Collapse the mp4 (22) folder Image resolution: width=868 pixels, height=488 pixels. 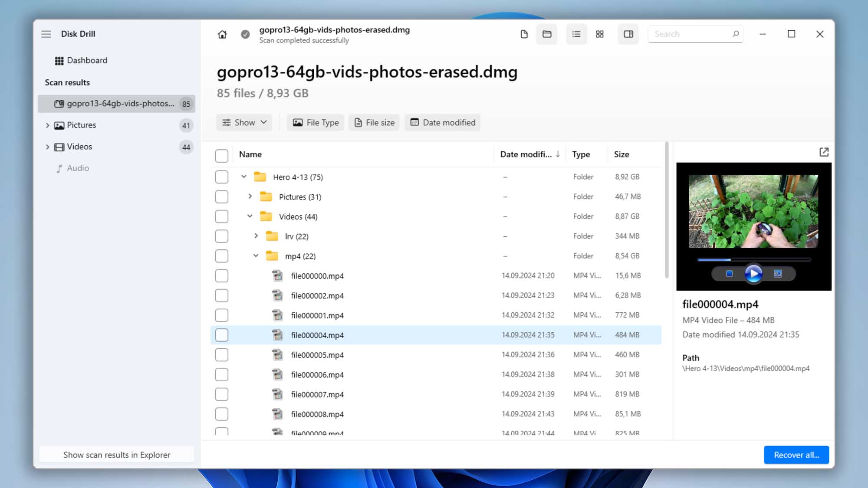pyautogui.click(x=256, y=256)
